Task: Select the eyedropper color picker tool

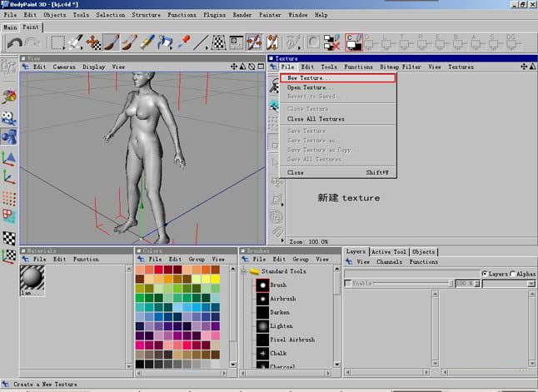Action: pyautogui.click(x=184, y=42)
